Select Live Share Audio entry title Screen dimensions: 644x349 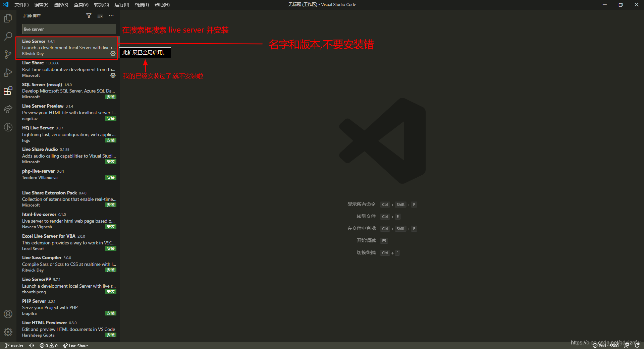point(40,149)
